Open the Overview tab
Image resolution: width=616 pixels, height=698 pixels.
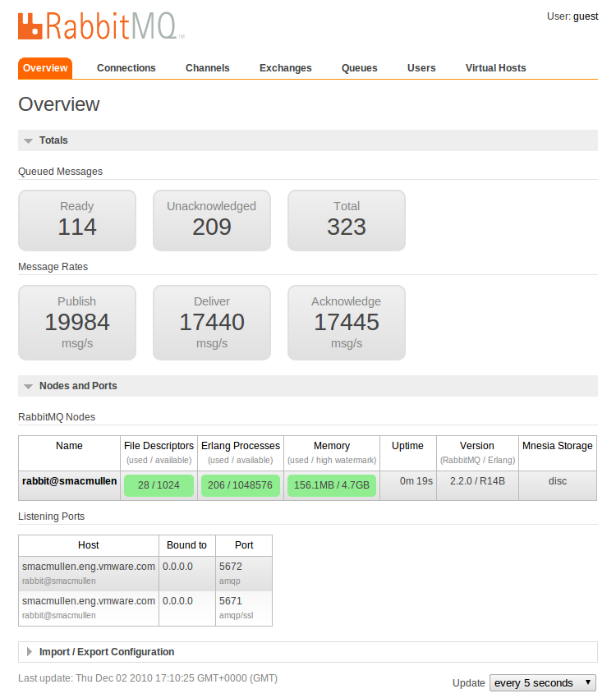(45, 68)
